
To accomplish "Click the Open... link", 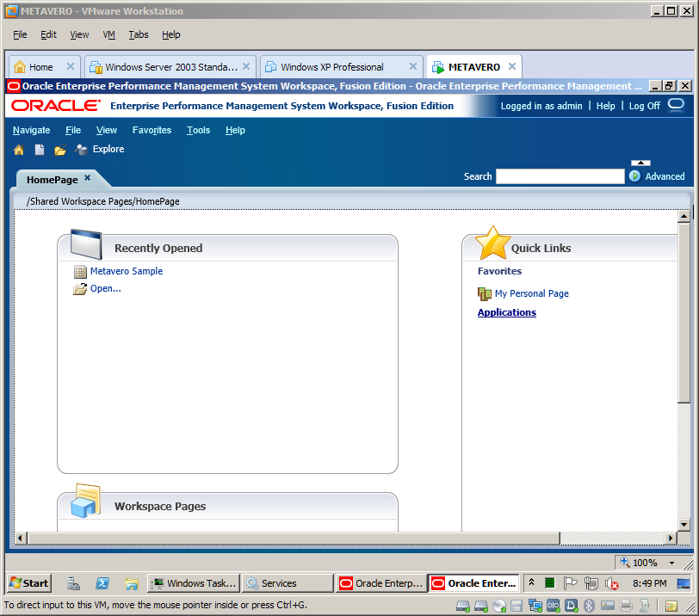I will click(x=106, y=288).
